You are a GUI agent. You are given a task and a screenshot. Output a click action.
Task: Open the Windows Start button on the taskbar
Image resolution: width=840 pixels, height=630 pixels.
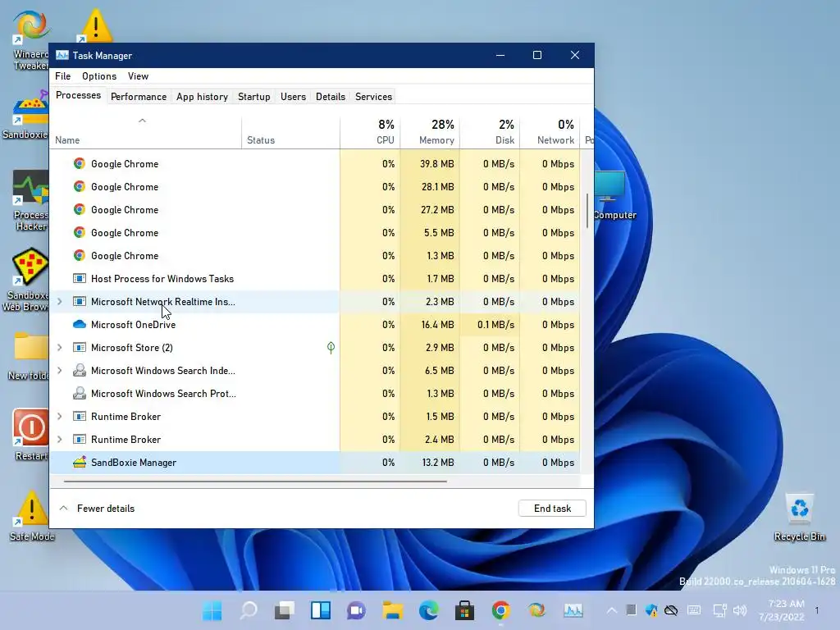pos(212,610)
